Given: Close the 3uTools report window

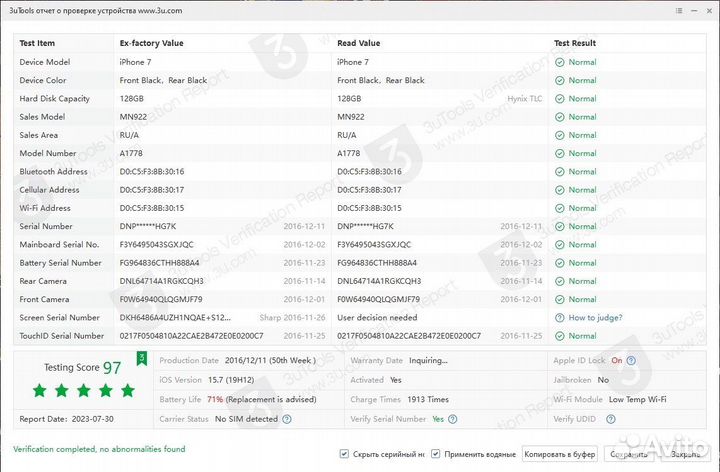Looking at the screenshot, I should [709, 11].
